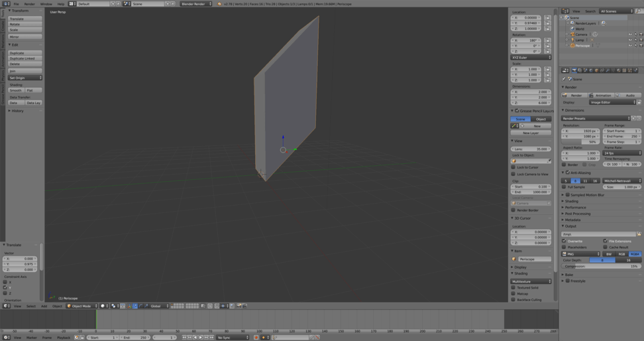Toggle render visibility of Lamp in outliner
Image resolution: width=644 pixels, height=341 pixels.
[641, 40]
